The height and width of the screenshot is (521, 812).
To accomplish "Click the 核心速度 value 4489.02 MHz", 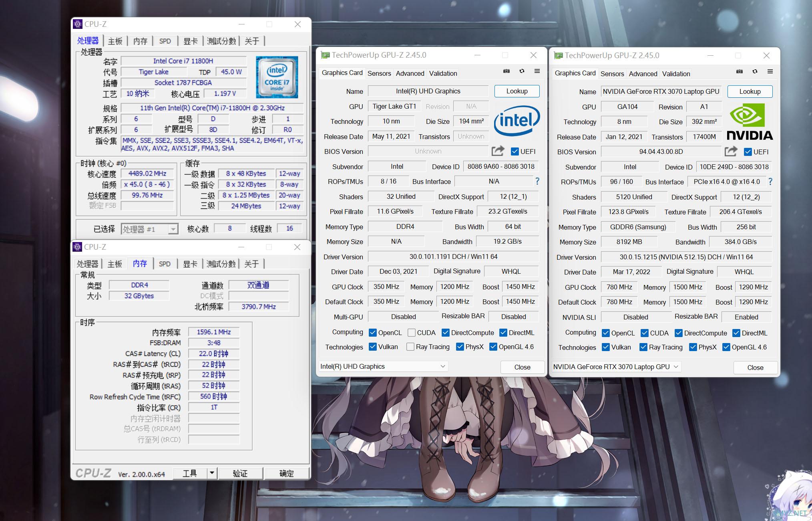I will tap(147, 174).
